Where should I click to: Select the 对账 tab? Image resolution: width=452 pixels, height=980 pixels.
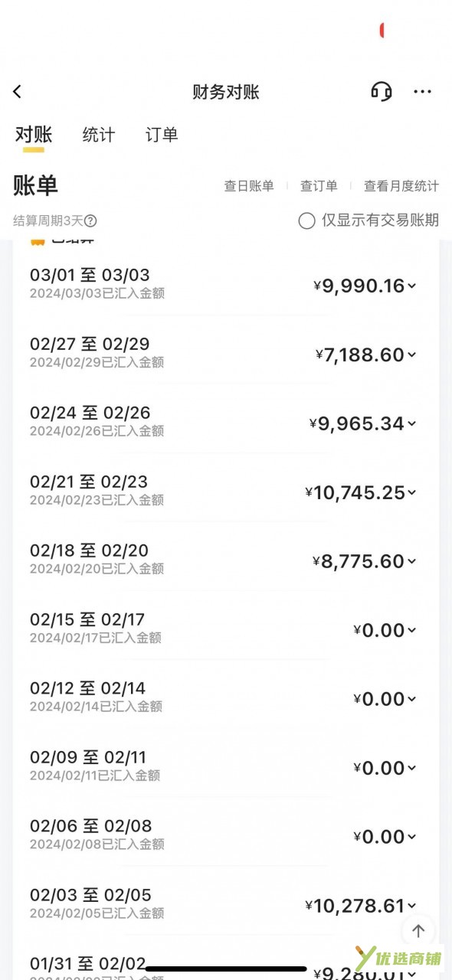(x=34, y=136)
